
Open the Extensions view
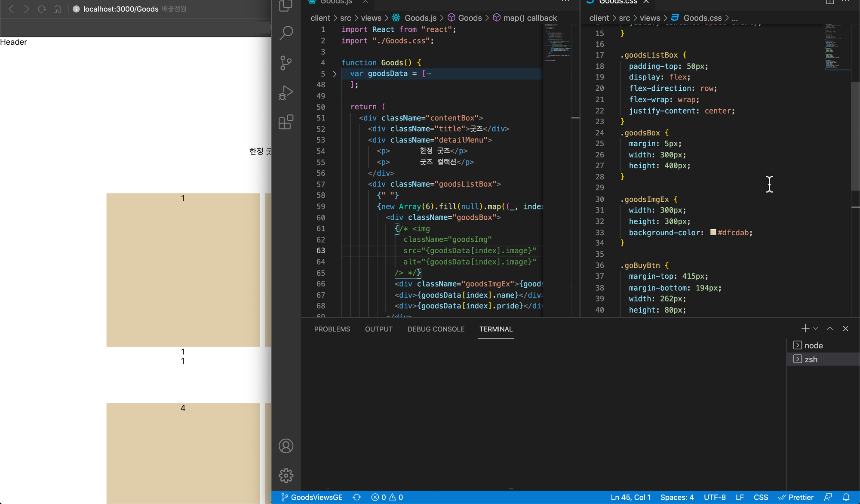click(286, 122)
